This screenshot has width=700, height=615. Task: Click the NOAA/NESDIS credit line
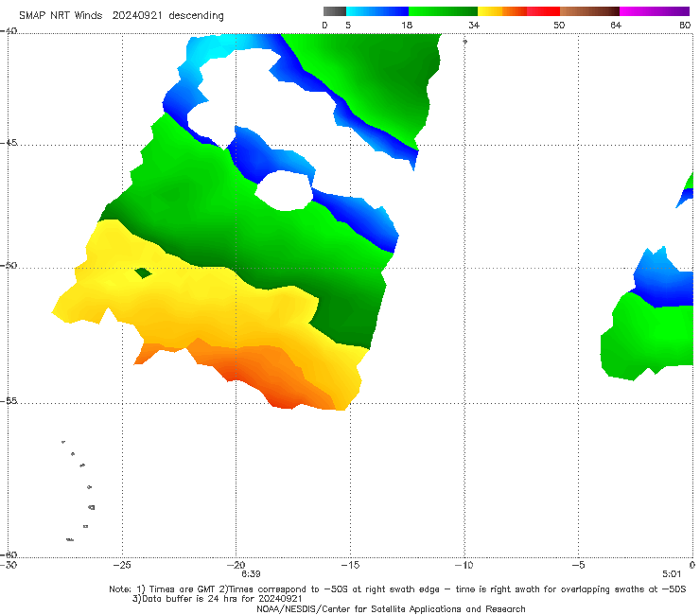[391, 609]
